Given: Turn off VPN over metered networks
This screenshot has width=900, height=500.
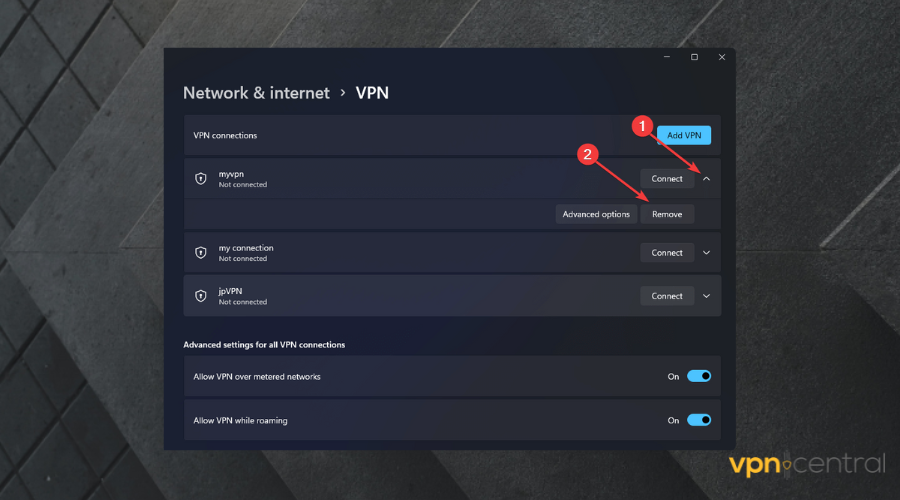Looking at the screenshot, I should click(x=699, y=377).
